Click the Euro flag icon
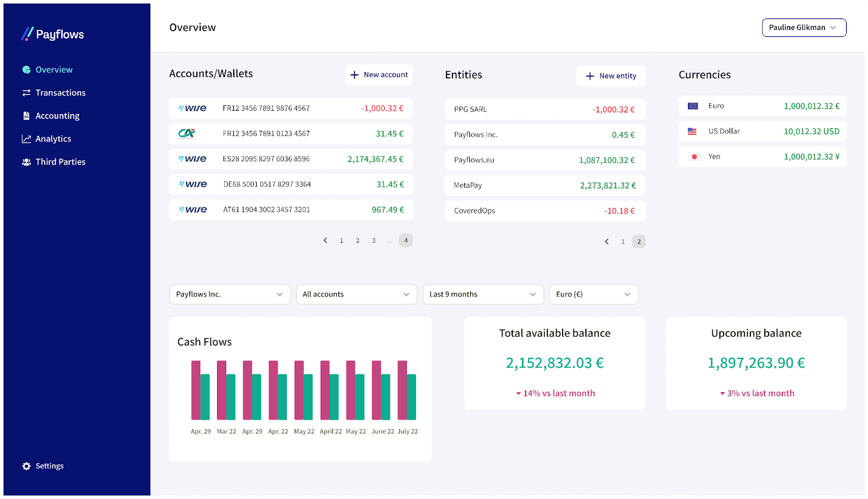This screenshot has height=499, width=868. coord(693,106)
